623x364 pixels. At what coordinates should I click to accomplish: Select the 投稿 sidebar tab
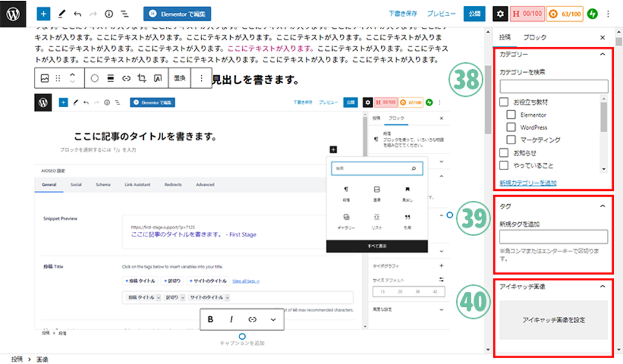click(x=505, y=37)
